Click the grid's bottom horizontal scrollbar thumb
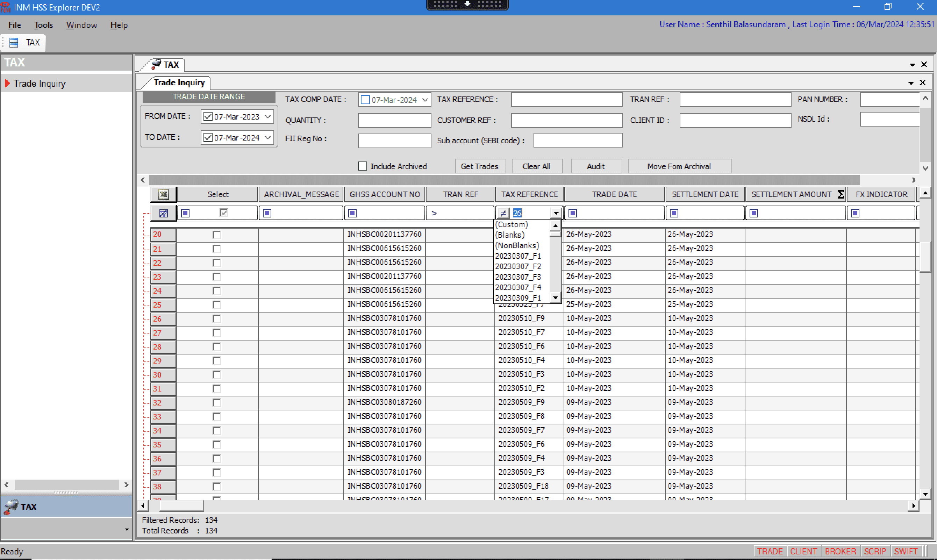937x560 pixels. pyautogui.click(x=181, y=506)
